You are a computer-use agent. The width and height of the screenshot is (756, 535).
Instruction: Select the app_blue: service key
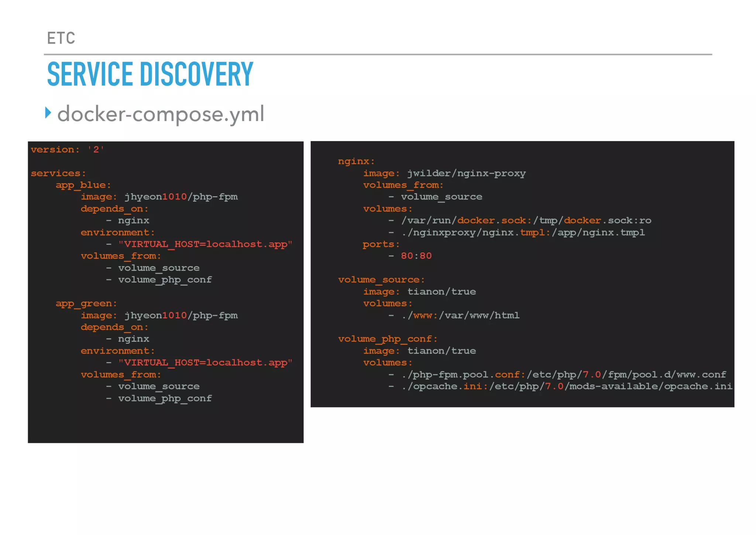tap(83, 185)
